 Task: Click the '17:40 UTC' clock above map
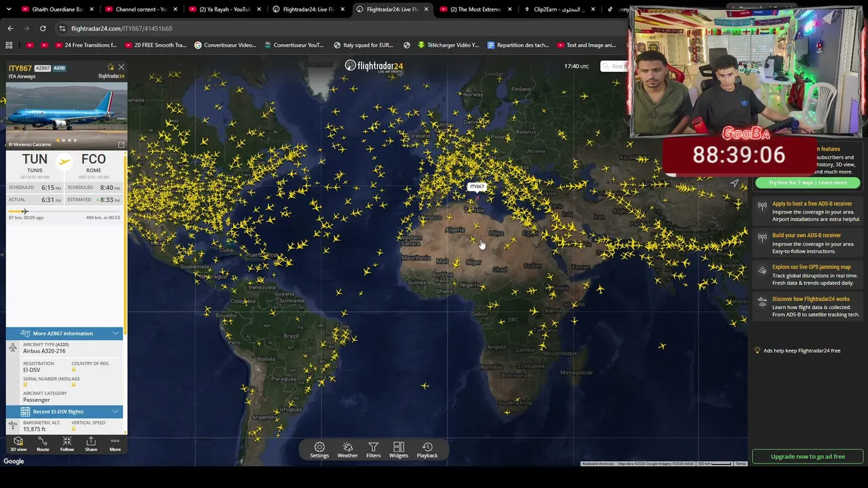(576, 66)
